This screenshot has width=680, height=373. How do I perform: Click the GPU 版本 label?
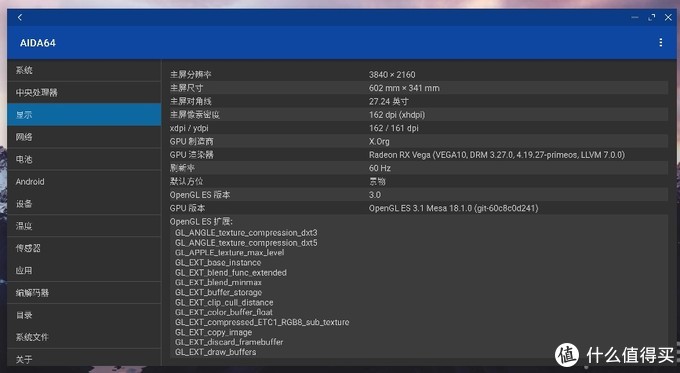pyautogui.click(x=187, y=208)
